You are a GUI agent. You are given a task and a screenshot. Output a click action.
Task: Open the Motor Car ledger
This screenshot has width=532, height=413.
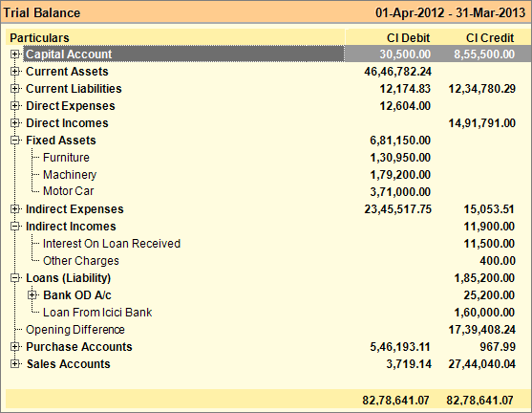pyautogui.click(x=68, y=191)
